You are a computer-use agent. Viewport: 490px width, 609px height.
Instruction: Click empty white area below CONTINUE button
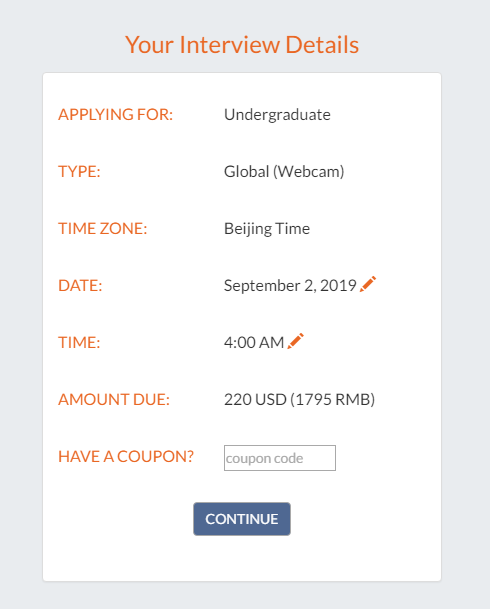coord(242,559)
